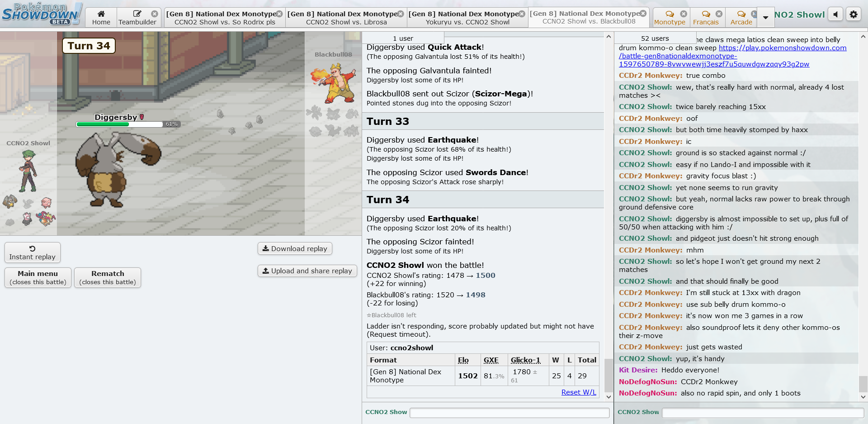The height and width of the screenshot is (424, 868).
Task: Click Diggersby's green HP bar
Action: [119, 124]
